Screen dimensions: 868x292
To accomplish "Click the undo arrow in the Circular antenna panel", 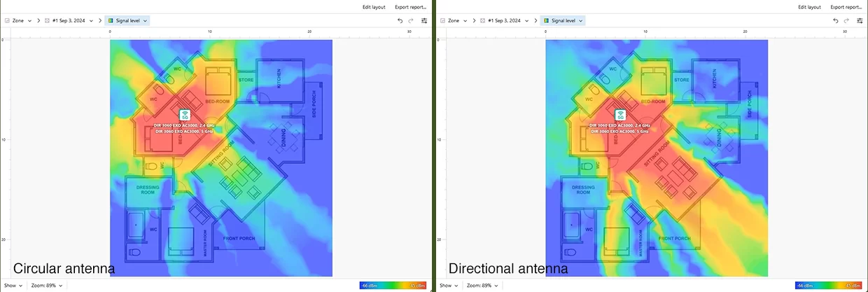I will (400, 21).
